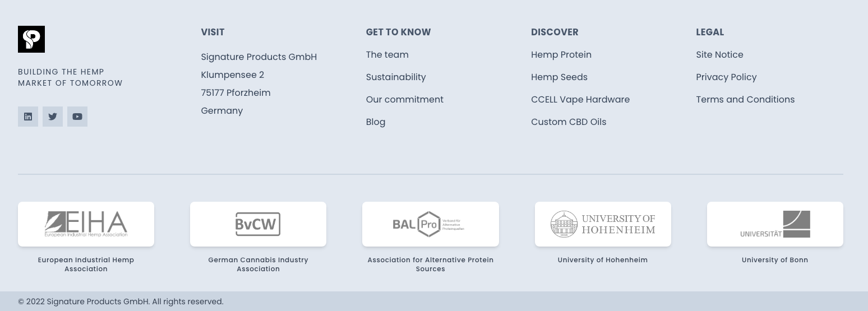Image resolution: width=868 pixels, height=311 pixels.
Task: Open The team page link
Action: [x=387, y=54]
